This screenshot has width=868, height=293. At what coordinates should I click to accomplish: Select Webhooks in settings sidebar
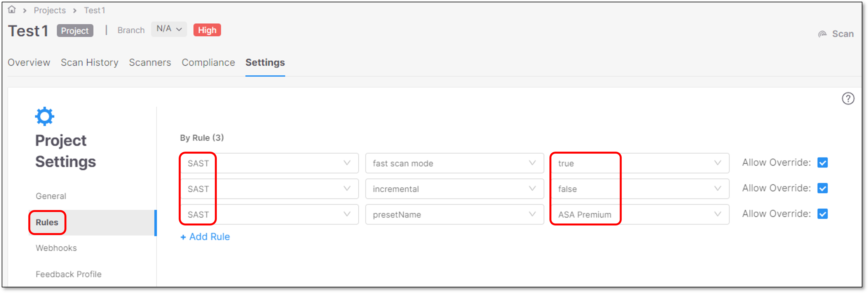56,248
